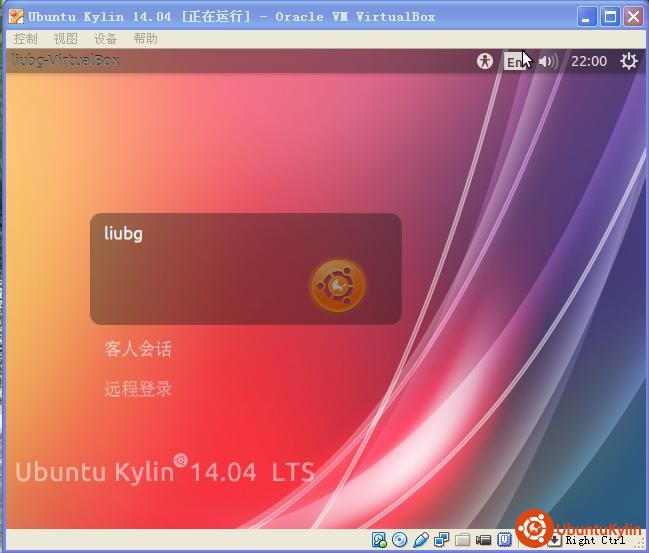Open the 视图 menu

pos(65,38)
